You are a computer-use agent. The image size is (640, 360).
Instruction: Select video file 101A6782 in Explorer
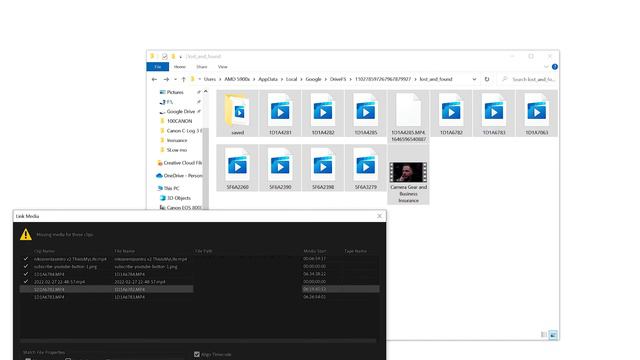click(x=451, y=114)
